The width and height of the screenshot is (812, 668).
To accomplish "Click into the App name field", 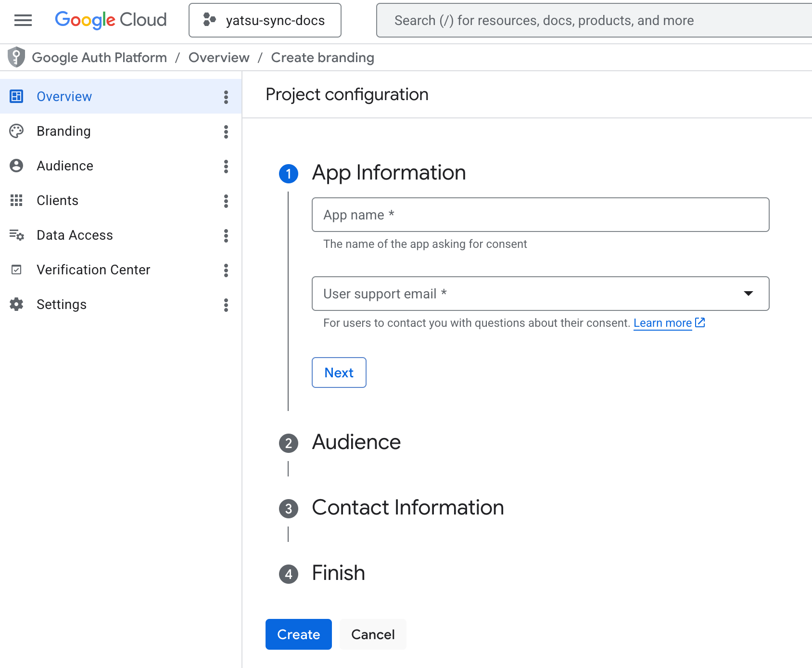I will click(540, 215).
